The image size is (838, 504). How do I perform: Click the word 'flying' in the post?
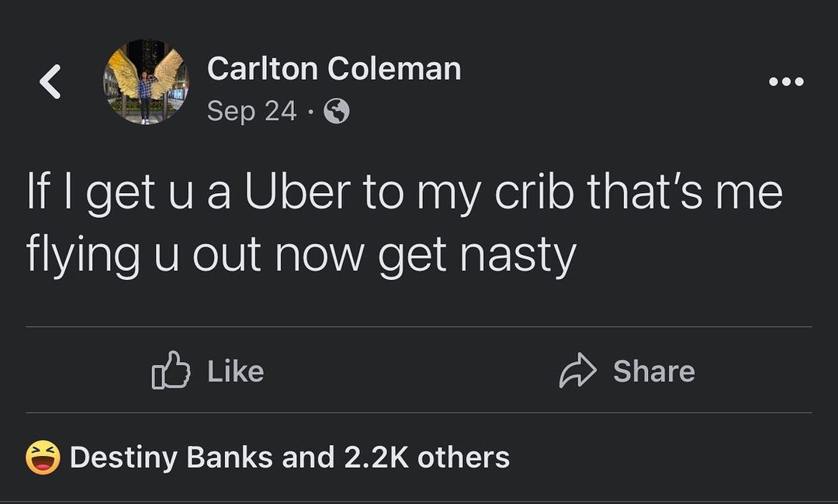(82, 256)
